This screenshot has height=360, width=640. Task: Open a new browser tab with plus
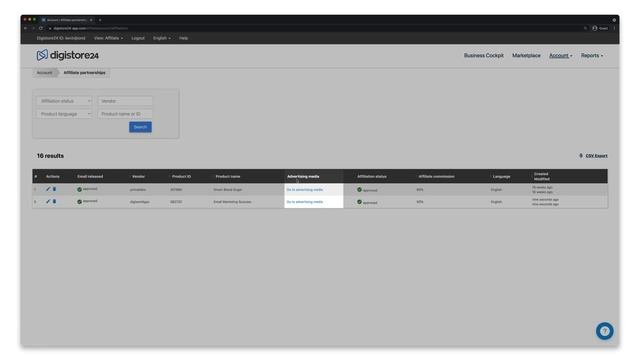click(100, 20)
